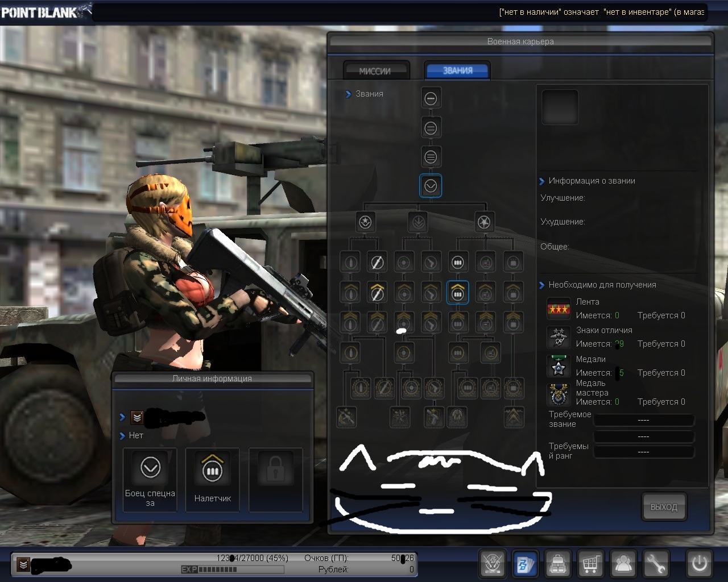Expand the Необходимо для получения section

pyautogui.click(x=541, y=285)
